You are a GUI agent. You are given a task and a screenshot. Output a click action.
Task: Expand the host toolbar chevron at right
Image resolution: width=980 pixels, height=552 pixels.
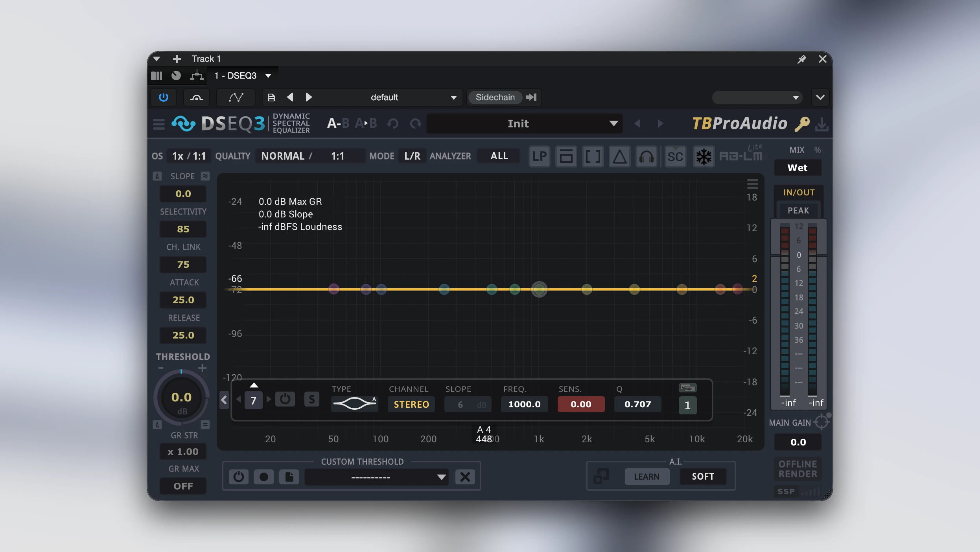(x=820, y=97)
